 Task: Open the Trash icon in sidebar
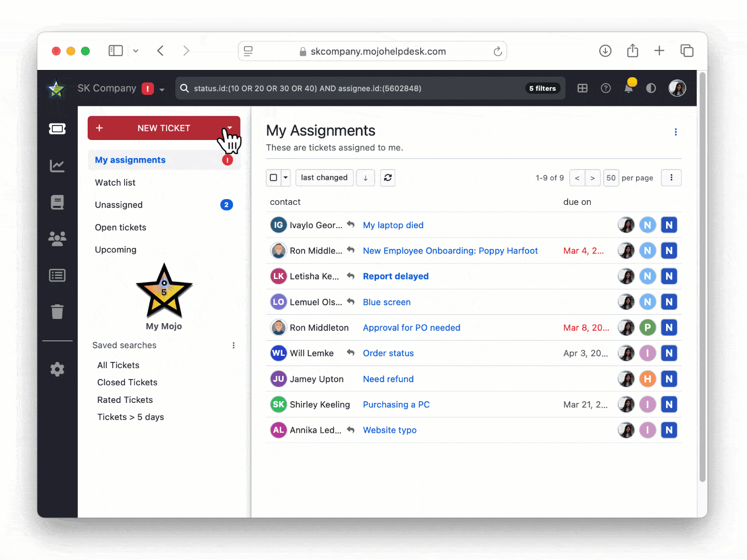[57, 312]
